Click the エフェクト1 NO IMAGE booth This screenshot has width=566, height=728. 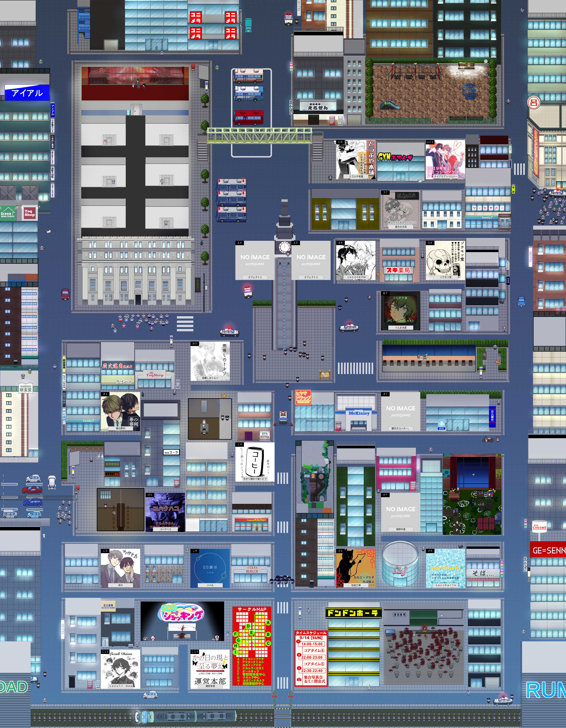click(x=255, y=260)
